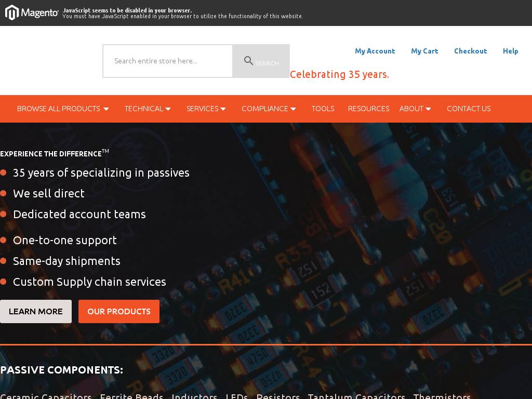Click the Magento logo icon
Screen dimensions: 532x399
tap(12, 12)
